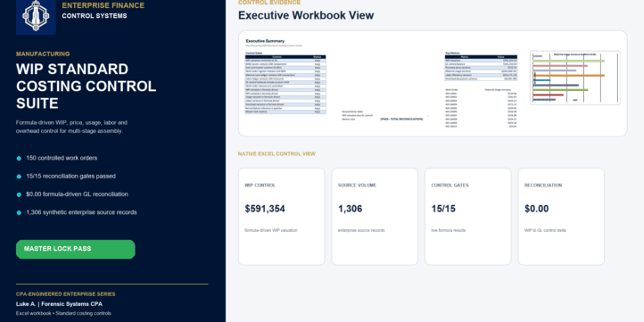Click the Formula-driven WIP description paragraph

pos(72,127)
